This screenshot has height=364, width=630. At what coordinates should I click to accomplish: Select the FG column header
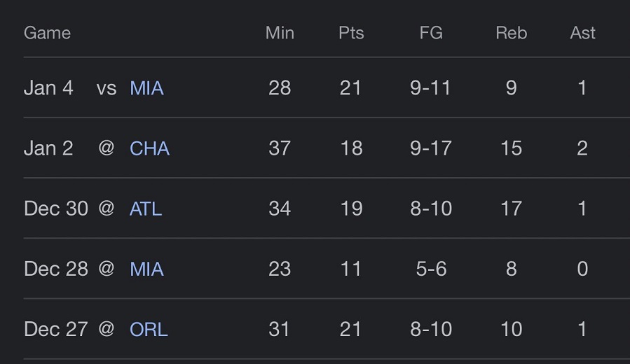(431, 33)
